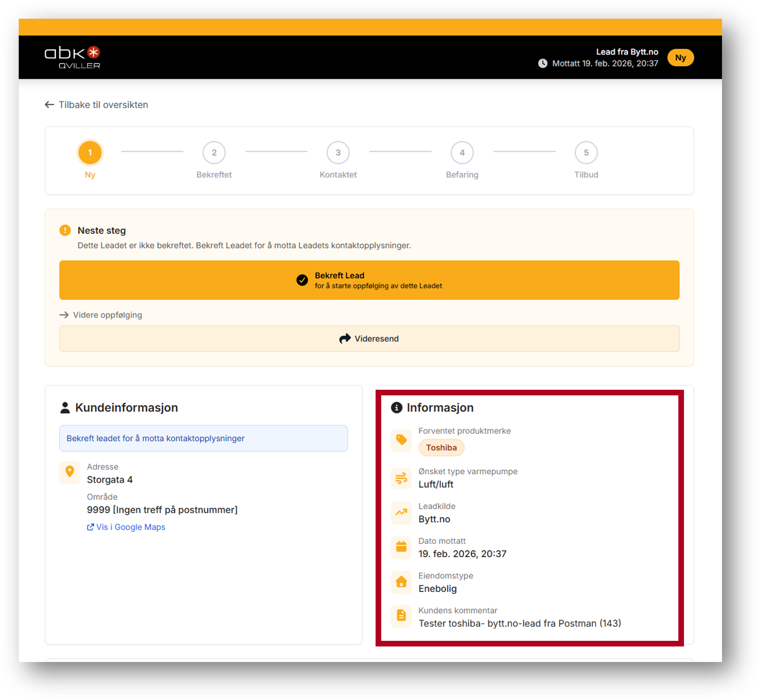This screenshot has height=700, width=760.
Task: Click the tag icon for Forventet produktmerke
Action: 401,440
